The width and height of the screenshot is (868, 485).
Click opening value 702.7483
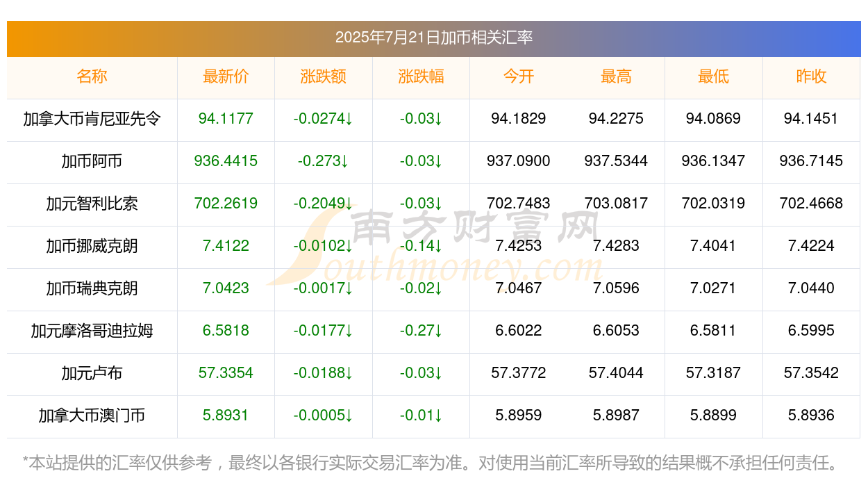pyautogui.click(x=519, y=204)
